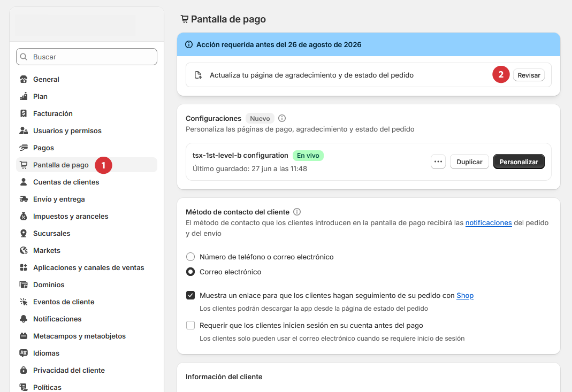
Task: Select the Correo electrónico radio option
Action: click(190, 272)
